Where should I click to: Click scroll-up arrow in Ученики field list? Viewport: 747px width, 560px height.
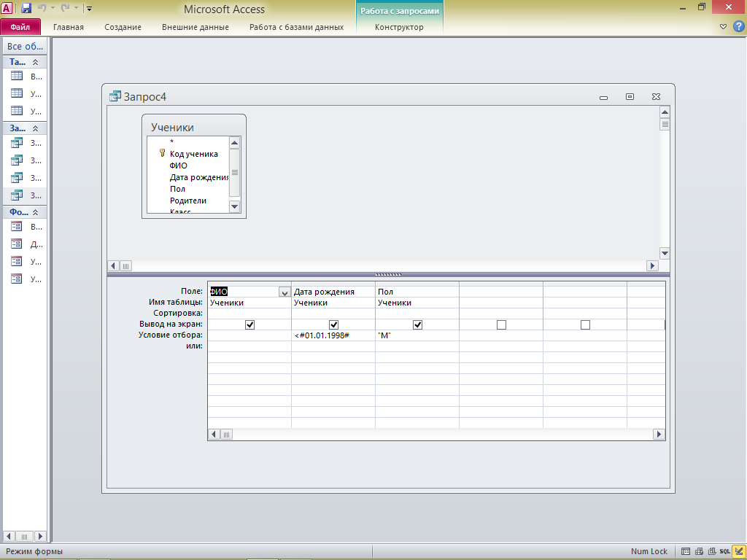click(234, 143)
